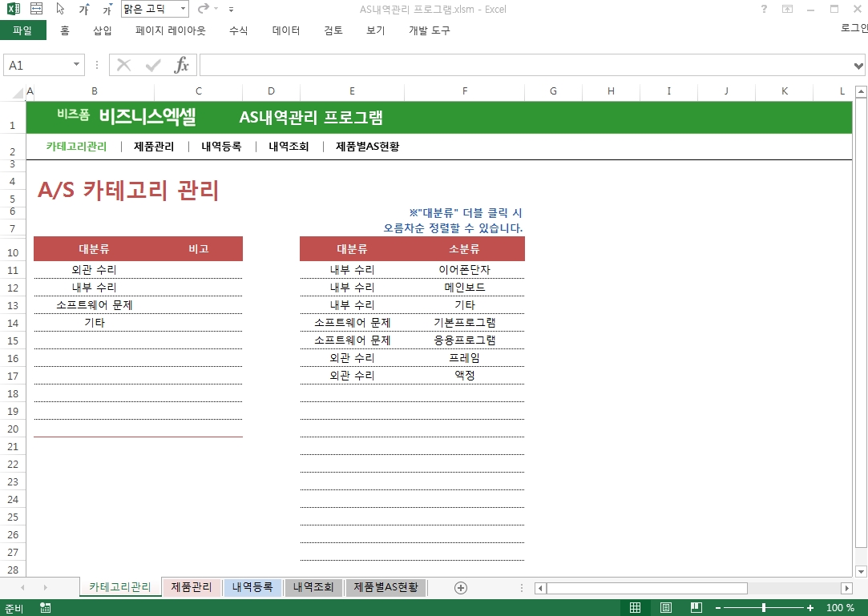The image size is (868, 616).
Task: Open the 보기 ribbon tab
Action: pos(375,30)
